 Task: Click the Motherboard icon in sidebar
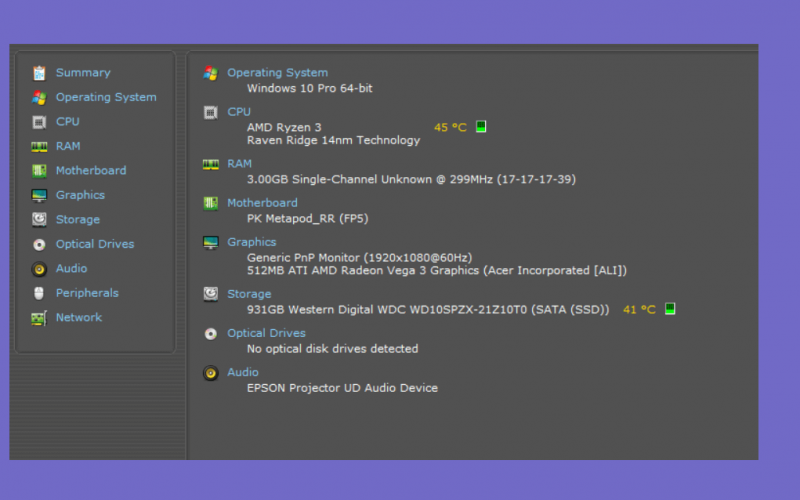pyautogui.click(x=39, y=171)
